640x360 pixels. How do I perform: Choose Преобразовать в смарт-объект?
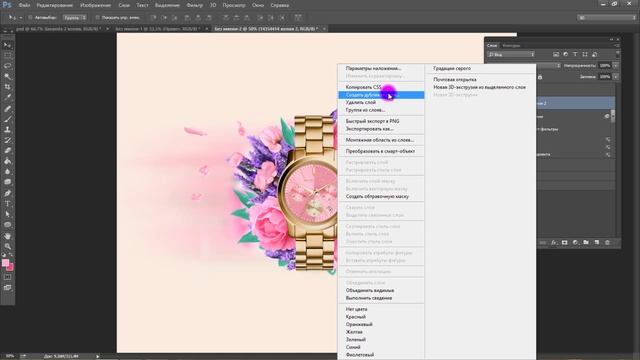click(x=381, y=151)
